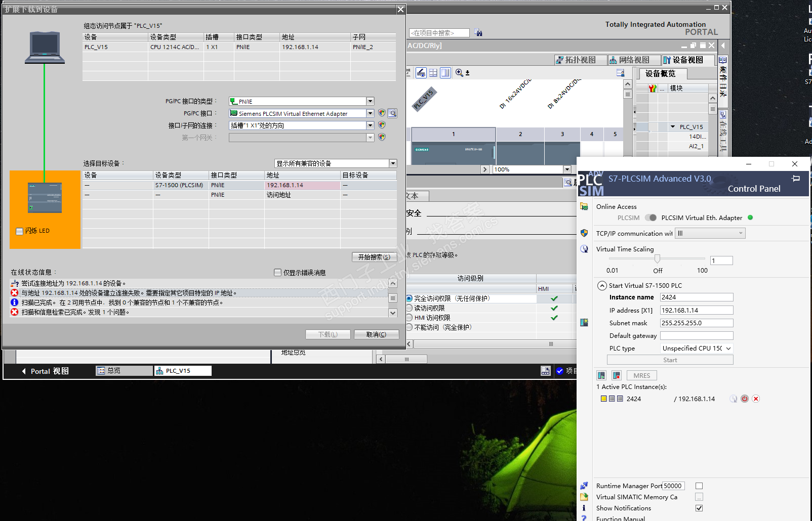Click the start search button
This screenshot has height=521, width=812.
tap(374, 257)
